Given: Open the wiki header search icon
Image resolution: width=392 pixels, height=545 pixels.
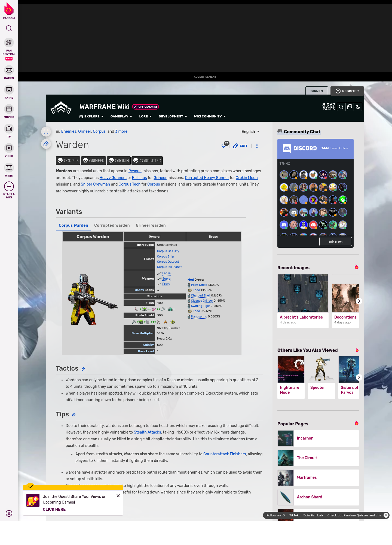Looking at the screenshot, I should point(341,107).
